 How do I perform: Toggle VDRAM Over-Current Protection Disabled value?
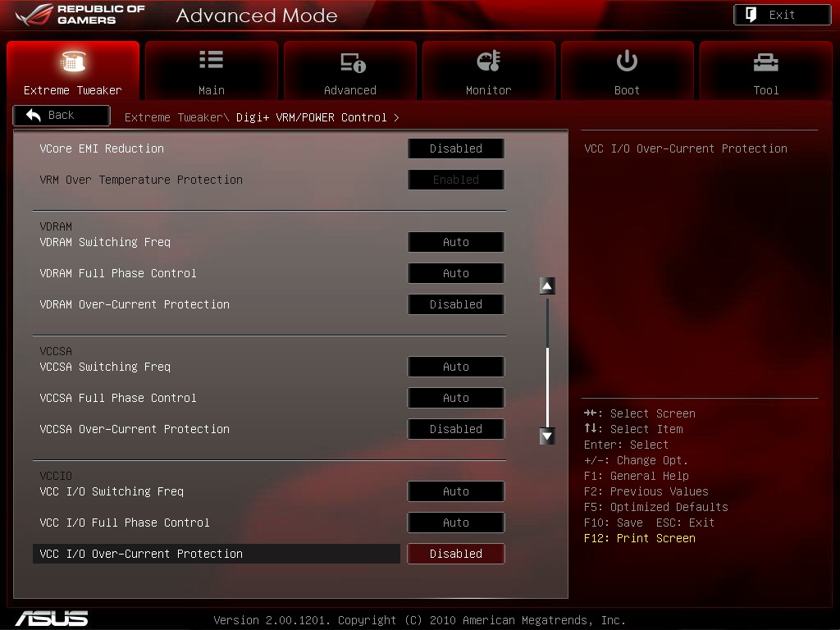click(456, 304)
